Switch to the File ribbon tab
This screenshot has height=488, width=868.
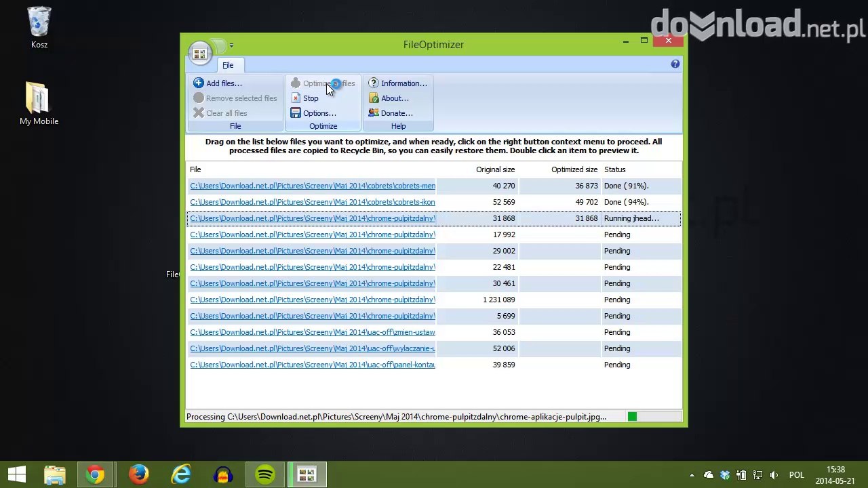tap(228, 65)
